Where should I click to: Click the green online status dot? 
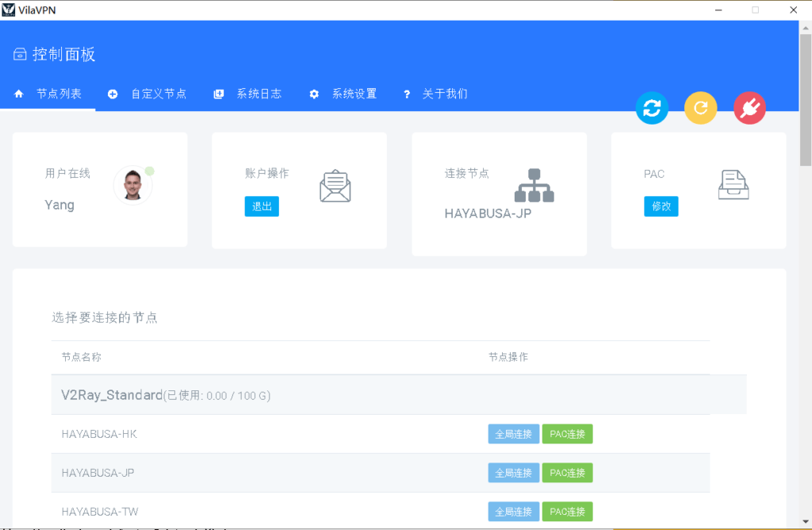150,171
